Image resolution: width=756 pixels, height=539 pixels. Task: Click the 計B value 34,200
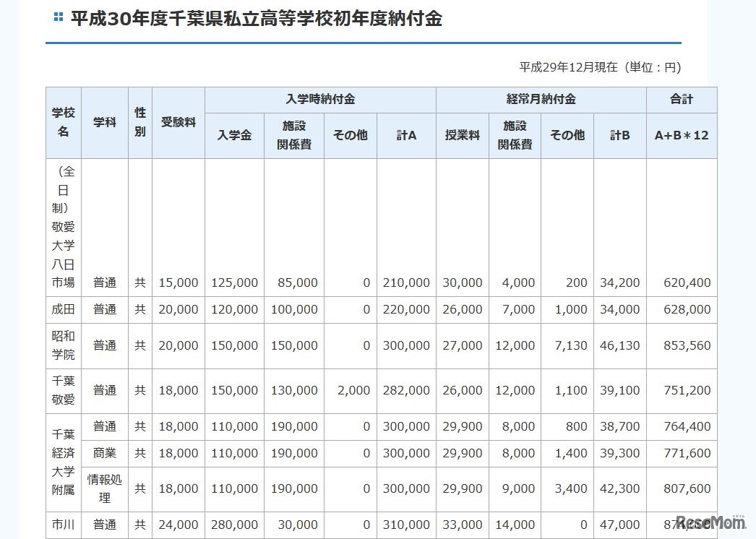[619, 283]
